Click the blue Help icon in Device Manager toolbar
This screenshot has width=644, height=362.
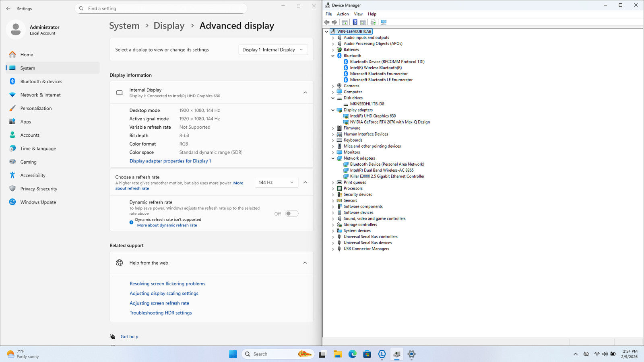(x=355, y=23)
